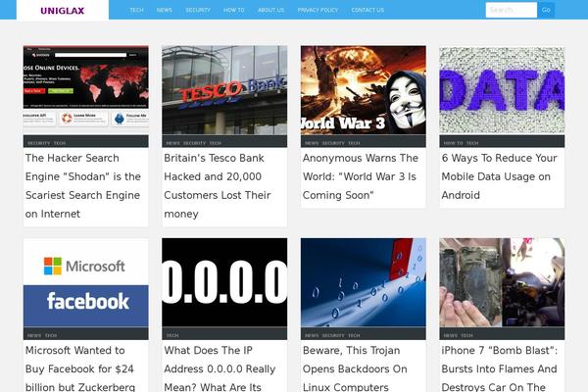Select News tag under the Microsoft Facebook article

click(x=34, y=336)
